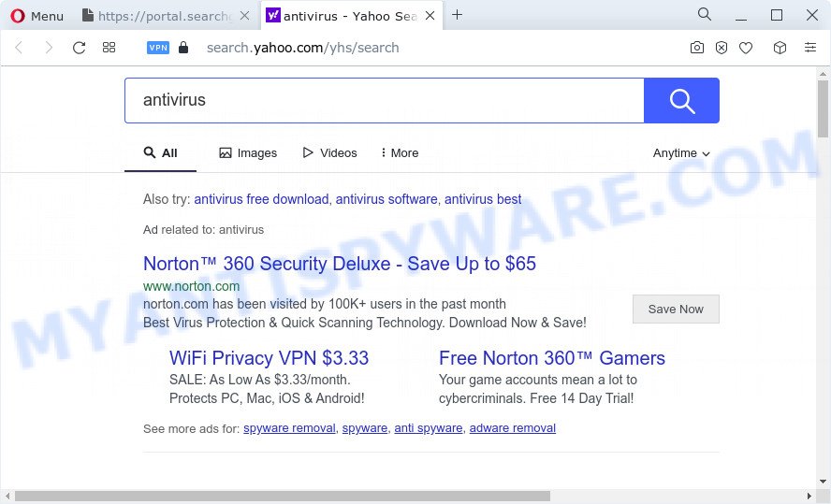Viewport: 831px width, 504px height.
Task: Go back to the previous page
Action: point(19,48)
